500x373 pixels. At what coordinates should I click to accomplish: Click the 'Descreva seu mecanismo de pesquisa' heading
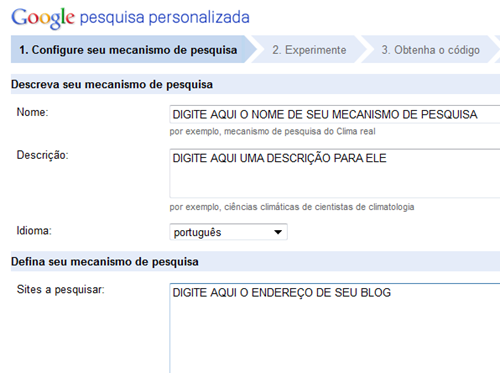112,84
